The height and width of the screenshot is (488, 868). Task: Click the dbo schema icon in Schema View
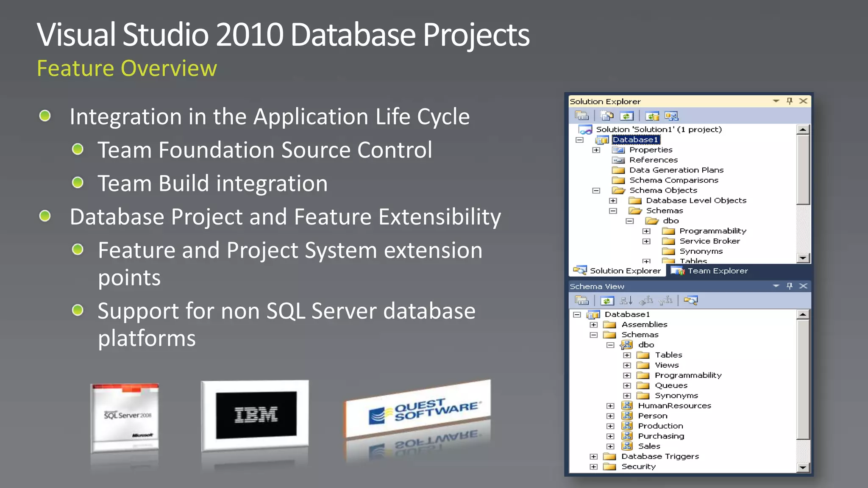[x=626, y=345]
